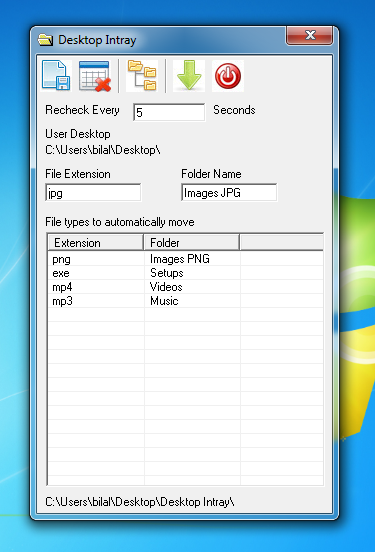Image resolution: width=375 pixels, height=552 pixels.
Task: Sort by the Extension column header
Action: point(96,242)
